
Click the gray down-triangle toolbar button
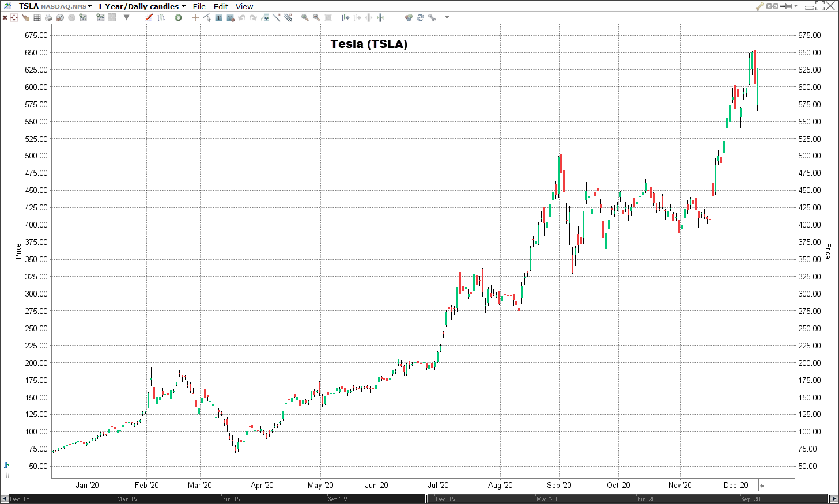click(x=126, y=18)
